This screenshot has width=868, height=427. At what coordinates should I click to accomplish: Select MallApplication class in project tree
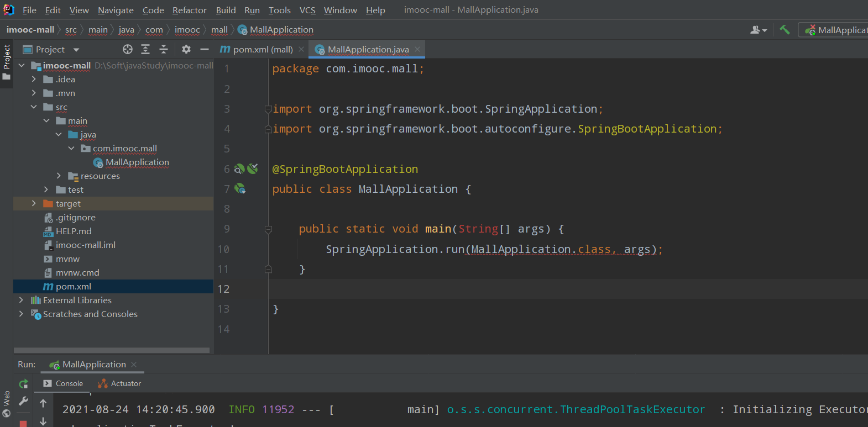(x=137, y=162)
